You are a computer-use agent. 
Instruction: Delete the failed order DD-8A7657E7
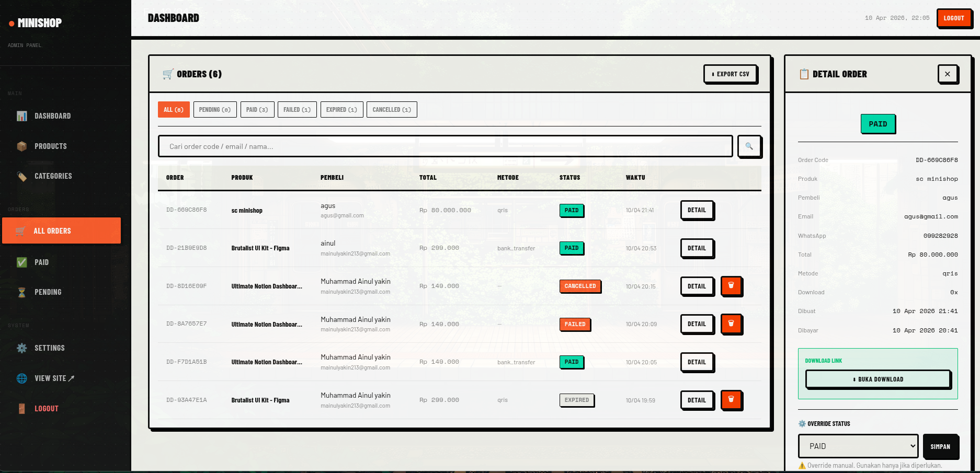pyautogui.click(x=731, y=324)
